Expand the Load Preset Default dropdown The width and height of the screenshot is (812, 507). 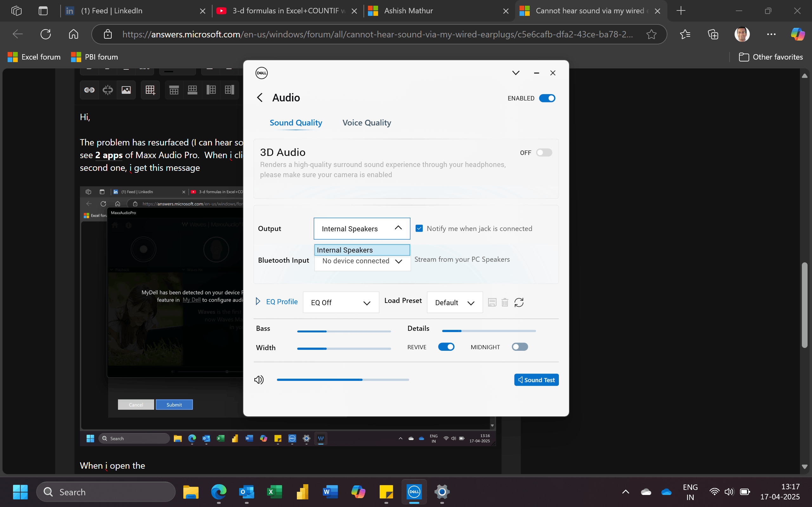[454, 302]
